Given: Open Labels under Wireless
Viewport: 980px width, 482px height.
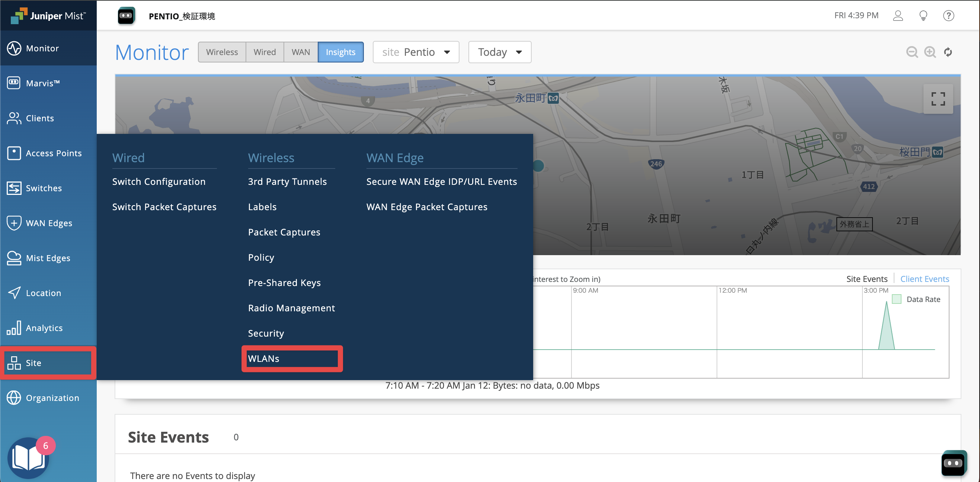Looking at the screenshot, I should click(x=262, y=207).
